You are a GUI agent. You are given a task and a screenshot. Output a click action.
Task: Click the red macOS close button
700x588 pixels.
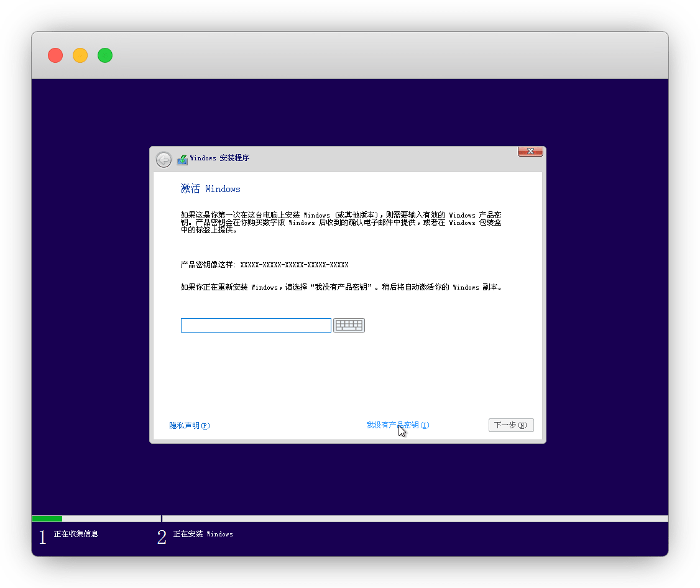55,55
